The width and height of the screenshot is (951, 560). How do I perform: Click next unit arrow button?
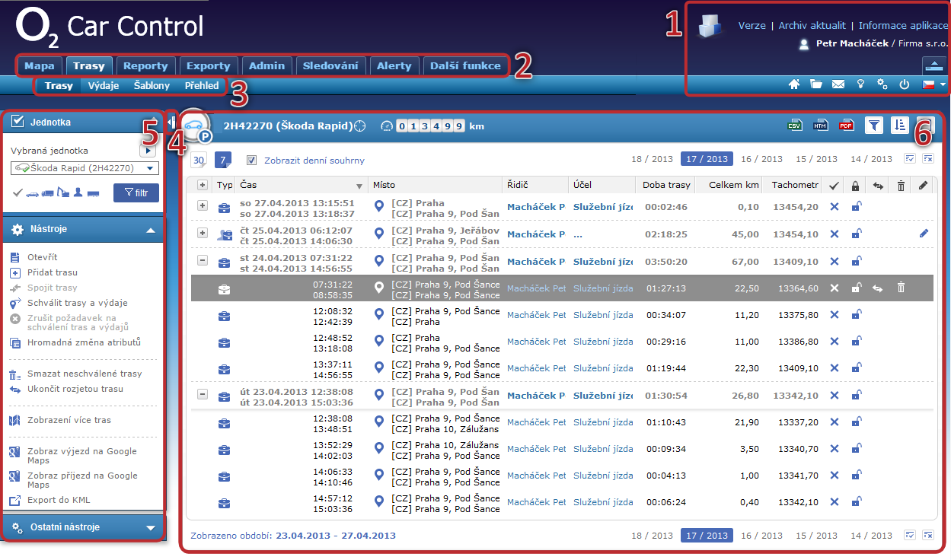coord(148,151)
